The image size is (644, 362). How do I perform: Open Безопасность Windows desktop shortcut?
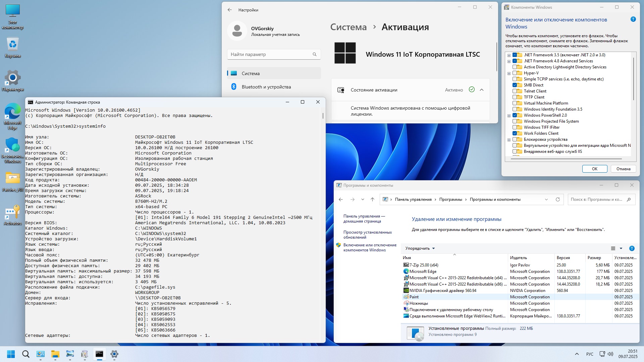(x=13, y=150)
